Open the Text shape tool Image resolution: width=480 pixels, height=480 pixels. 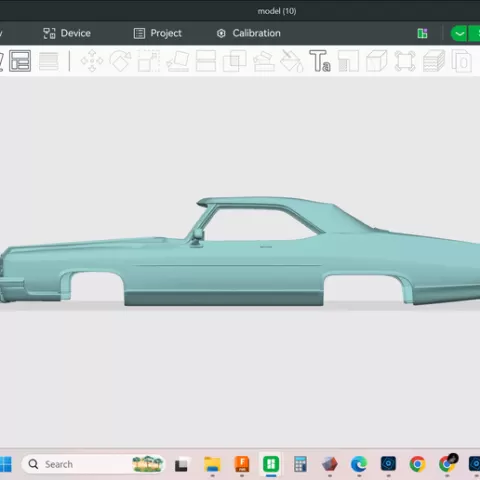click(320, 61)
